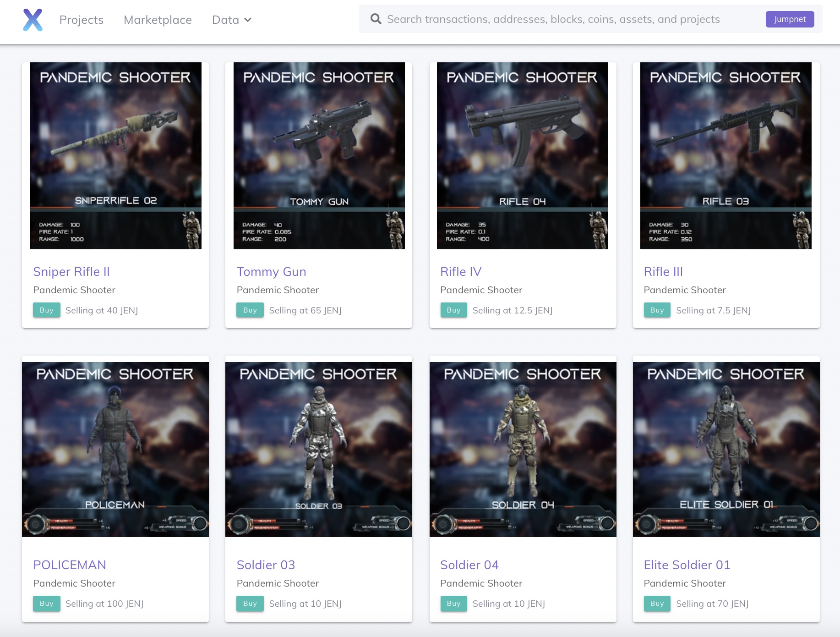Open the Projects menu item
The image size is (840, 637).
[82, 20]
